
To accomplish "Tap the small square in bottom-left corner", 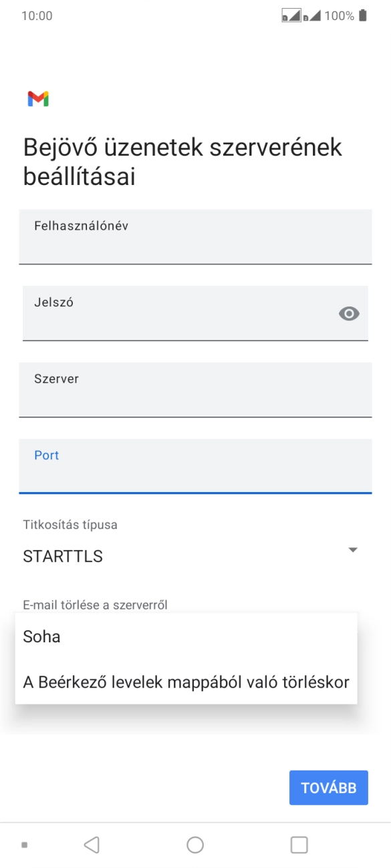I will pos(25,844).
